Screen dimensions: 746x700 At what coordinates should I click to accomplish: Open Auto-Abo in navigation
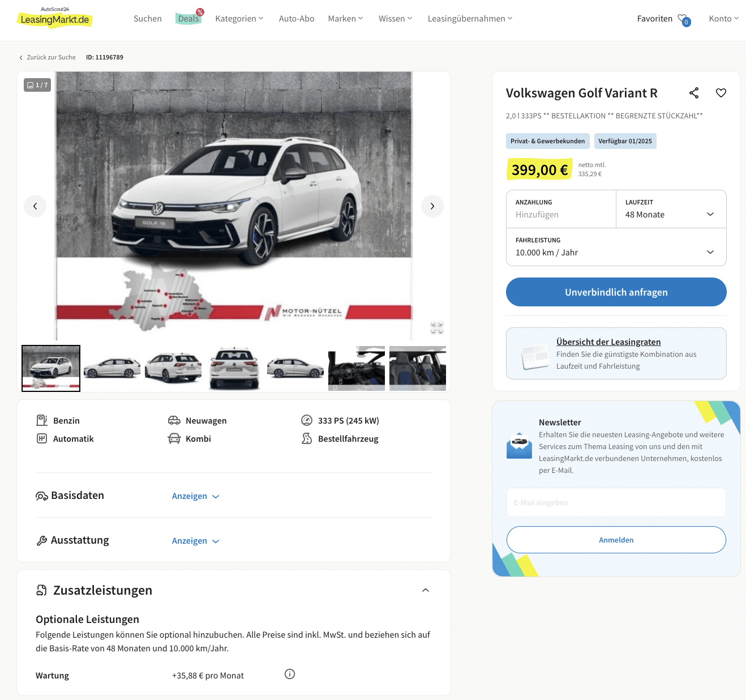tap(297, 19)
